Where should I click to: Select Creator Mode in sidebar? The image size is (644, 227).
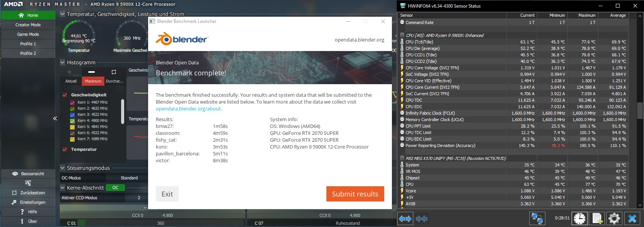click(28, 25)
